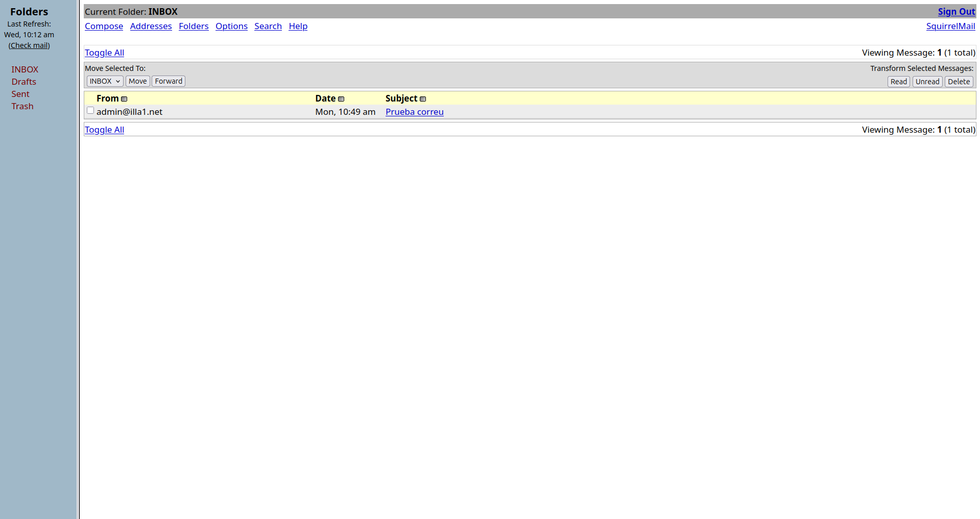The height and width of the screenshot is (519, 980).
Task: Click the sort icon next to From
Action: click(x=124, y=99)
